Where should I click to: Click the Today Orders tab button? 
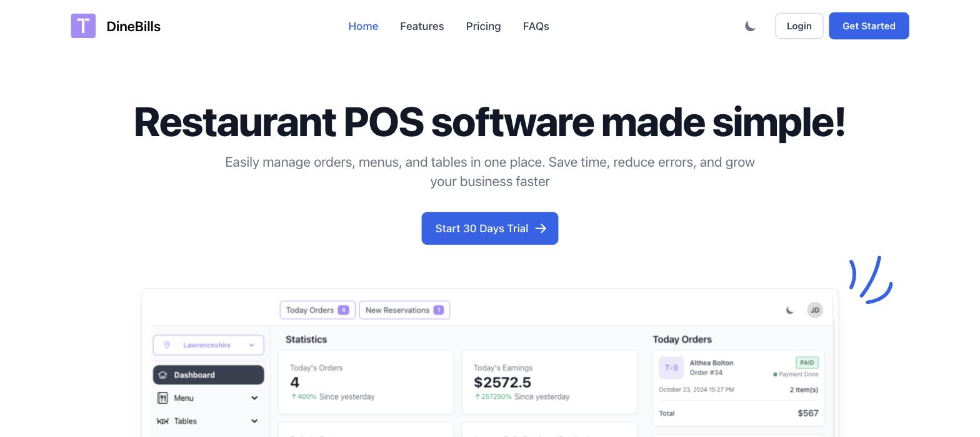tap(317, 310)
